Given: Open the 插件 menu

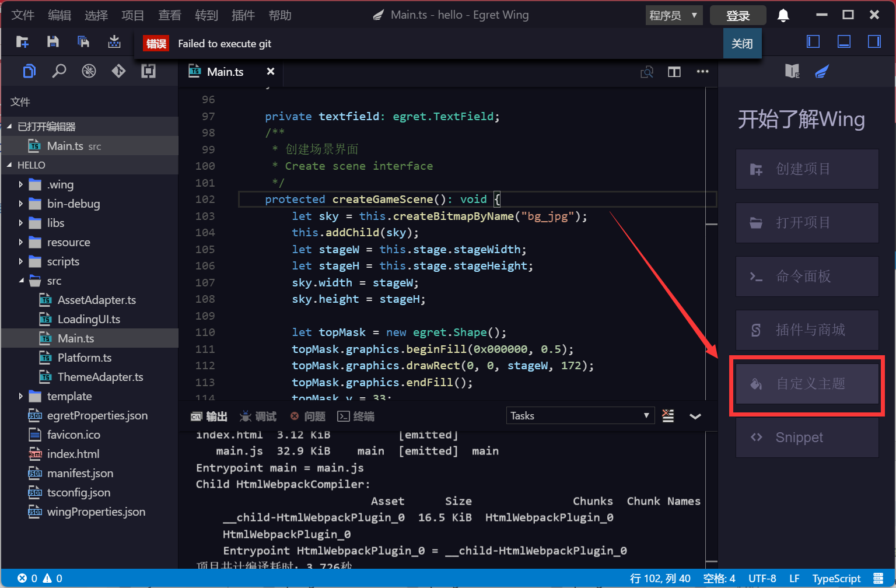Looking at the screenshot, I should click(243, 15).
